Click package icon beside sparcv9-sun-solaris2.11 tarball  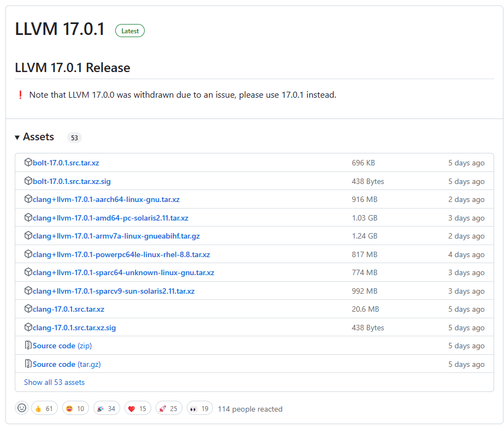tap(28, 291)
